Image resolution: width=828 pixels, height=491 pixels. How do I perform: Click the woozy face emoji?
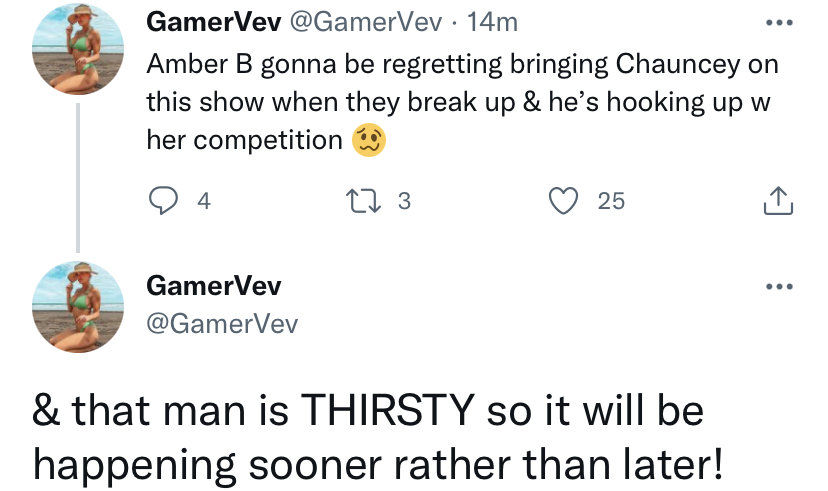click(x=369, y=140)
